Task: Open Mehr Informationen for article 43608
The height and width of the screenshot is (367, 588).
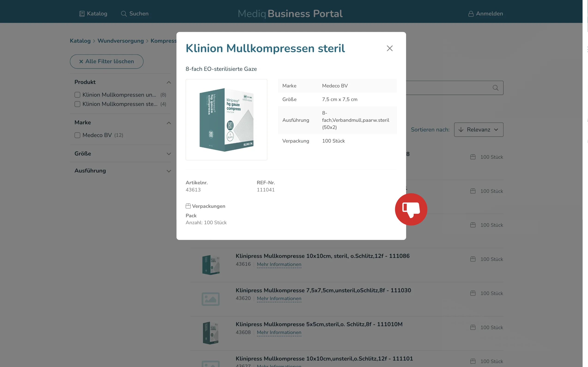Action: point(279,332)
